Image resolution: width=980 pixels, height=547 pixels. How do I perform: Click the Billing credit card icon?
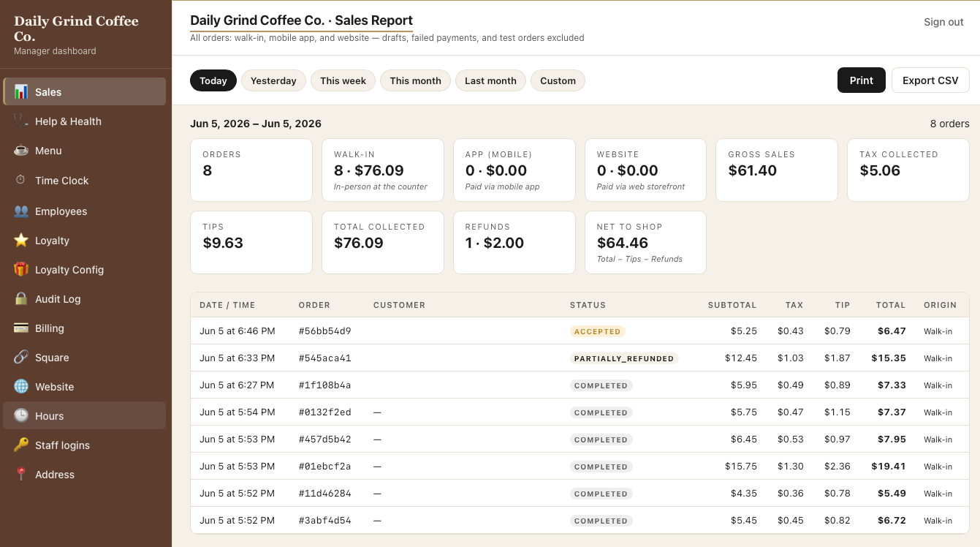tap(21, 328)
